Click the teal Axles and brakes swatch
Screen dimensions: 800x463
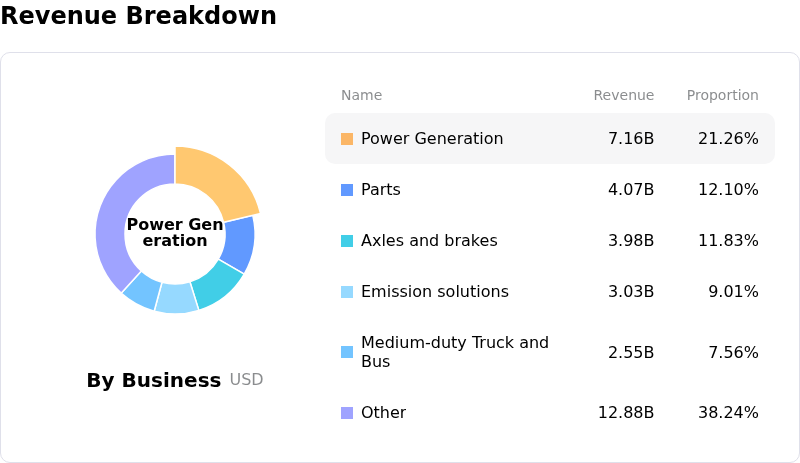coord(347,241)
